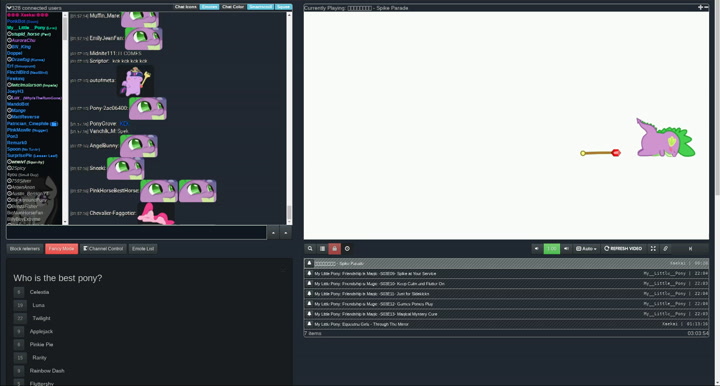720x386 pixels.
Task: Collapse the connected users list arrow
Action: pos(9,8)
